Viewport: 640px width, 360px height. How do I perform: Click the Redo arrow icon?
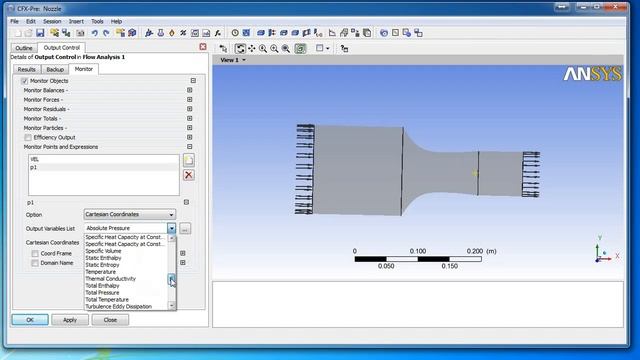pos(106,33)
